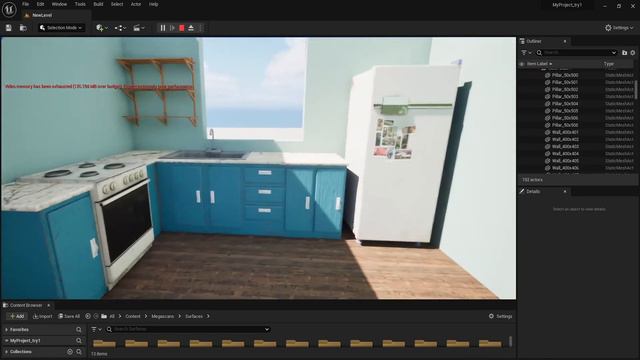Open the Outliner filter dropdown
The height and width of the screenshot is (360, 640).
click(x=526, y=53)
